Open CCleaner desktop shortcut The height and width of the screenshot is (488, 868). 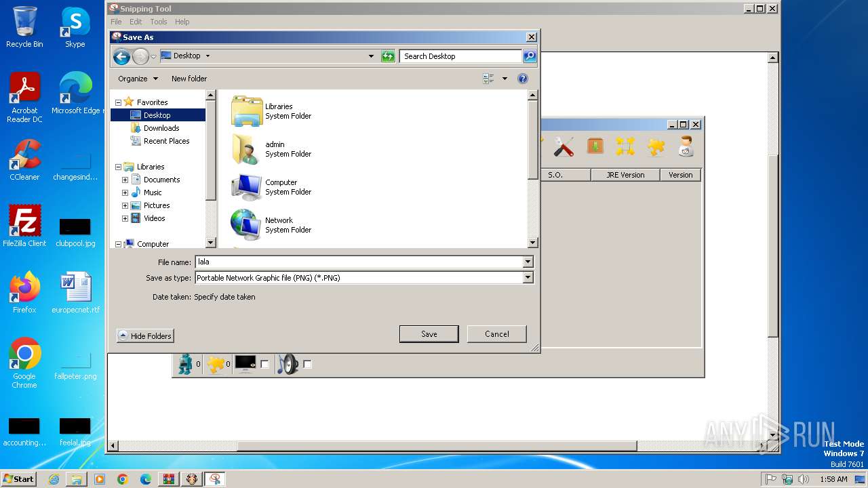[x=24, y=160]
